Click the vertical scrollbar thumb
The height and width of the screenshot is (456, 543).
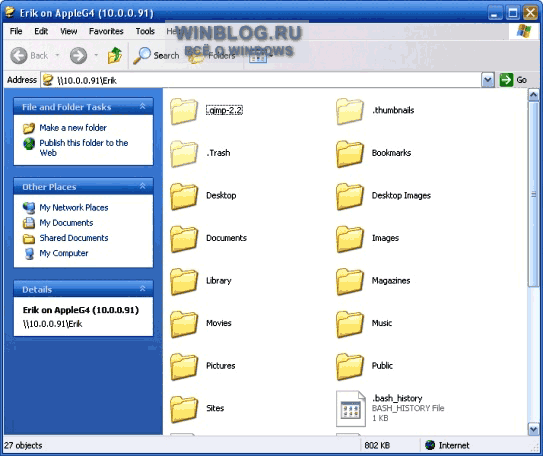pyautogui.click(x=533, y=194)
